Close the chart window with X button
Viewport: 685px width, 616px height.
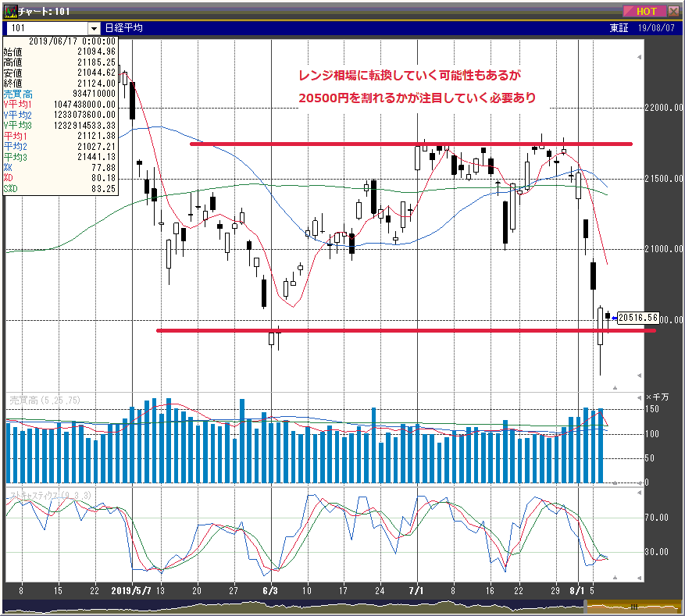(x=673, y=11)
